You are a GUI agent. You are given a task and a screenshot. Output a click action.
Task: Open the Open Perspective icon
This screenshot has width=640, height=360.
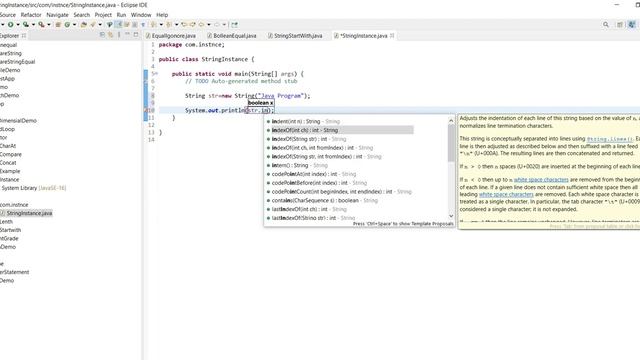(x=620, y=24)
